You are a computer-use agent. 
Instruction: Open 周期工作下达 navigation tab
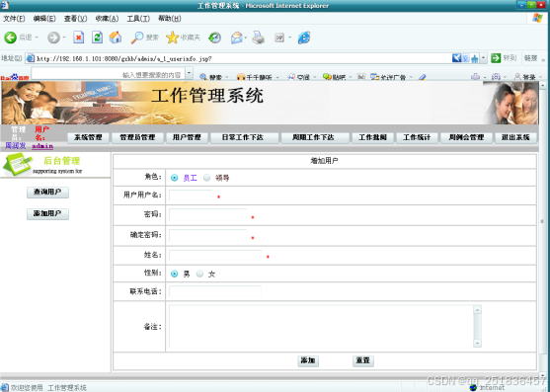[x=314, y=137]
